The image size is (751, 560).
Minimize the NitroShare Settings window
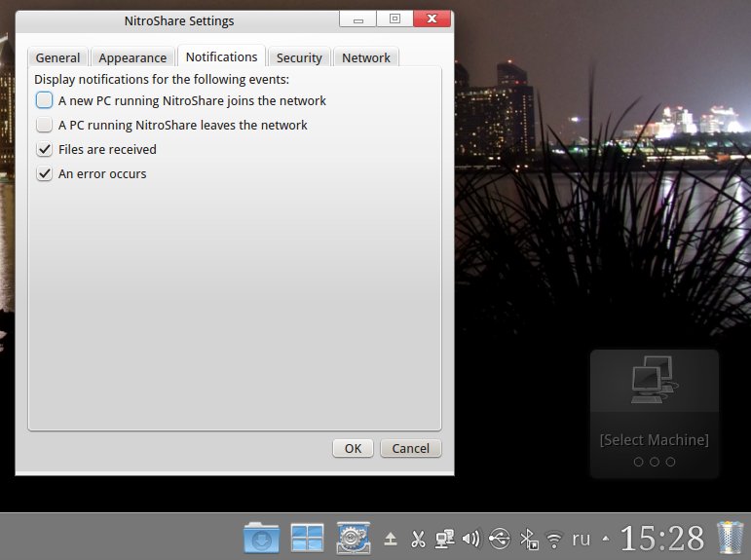coord(357,19)
